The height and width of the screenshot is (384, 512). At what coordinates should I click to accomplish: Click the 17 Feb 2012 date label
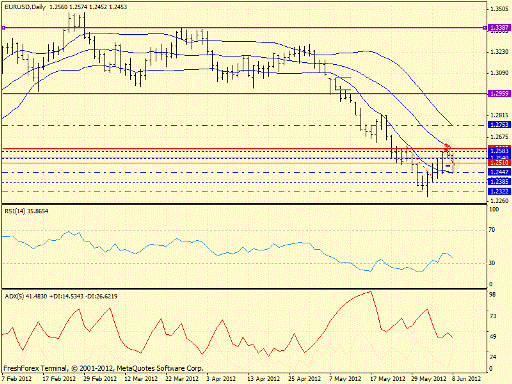[x=59, y=379]
